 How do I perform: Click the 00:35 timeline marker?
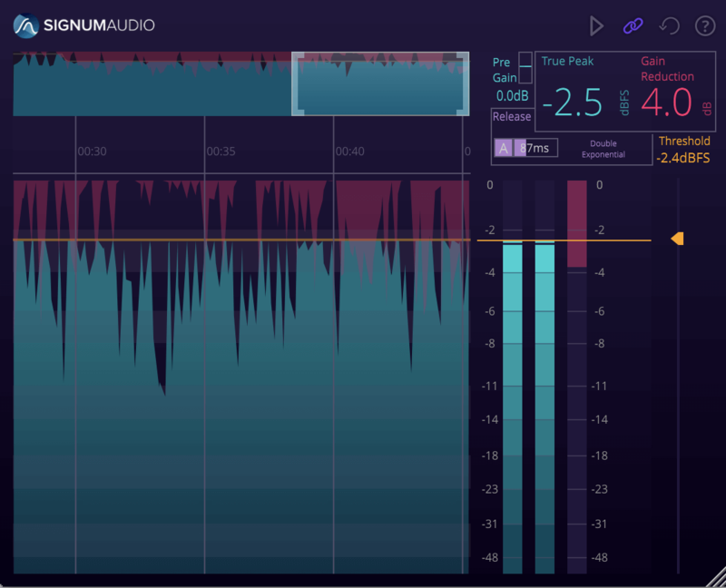pyautogui.click(x=221, y=152)
